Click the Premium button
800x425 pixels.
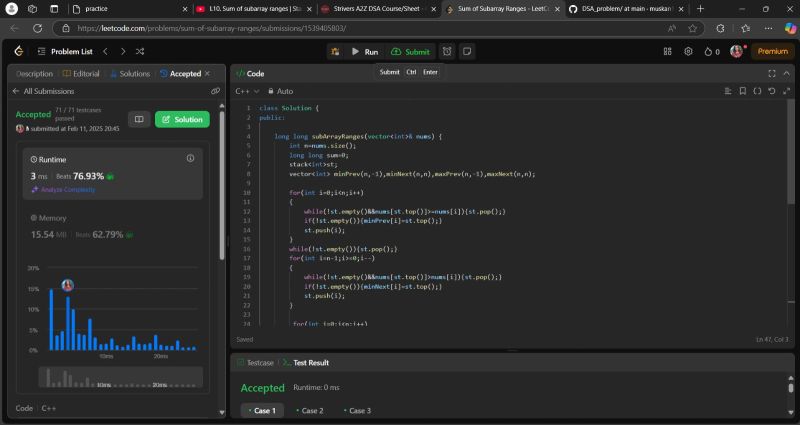[772, 51]
